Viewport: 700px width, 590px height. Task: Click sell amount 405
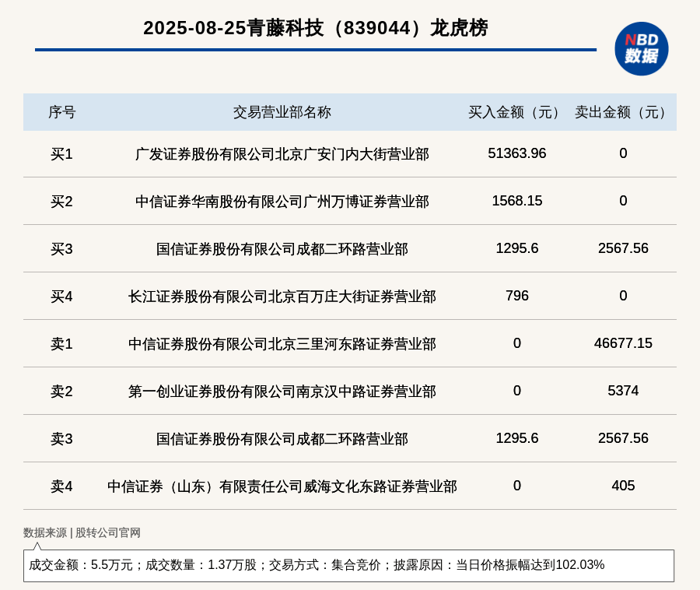[x=623, y=486]
